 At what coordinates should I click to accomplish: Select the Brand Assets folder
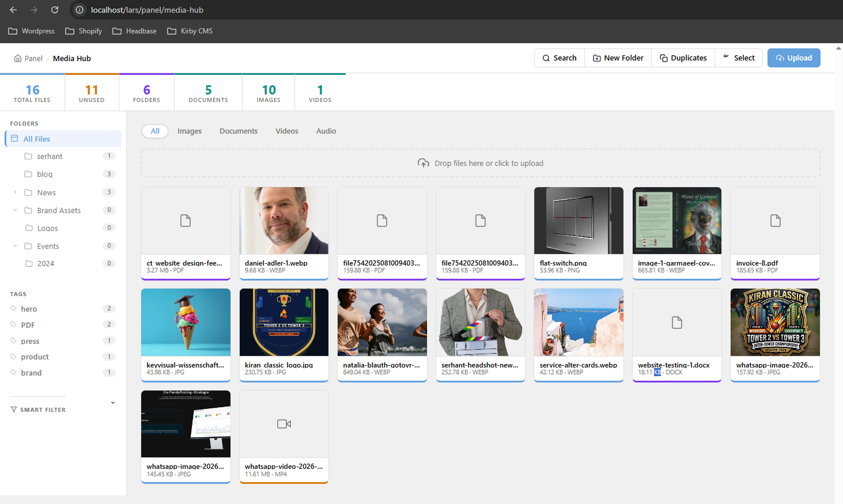pyautogui.click(x=63, y=210)
